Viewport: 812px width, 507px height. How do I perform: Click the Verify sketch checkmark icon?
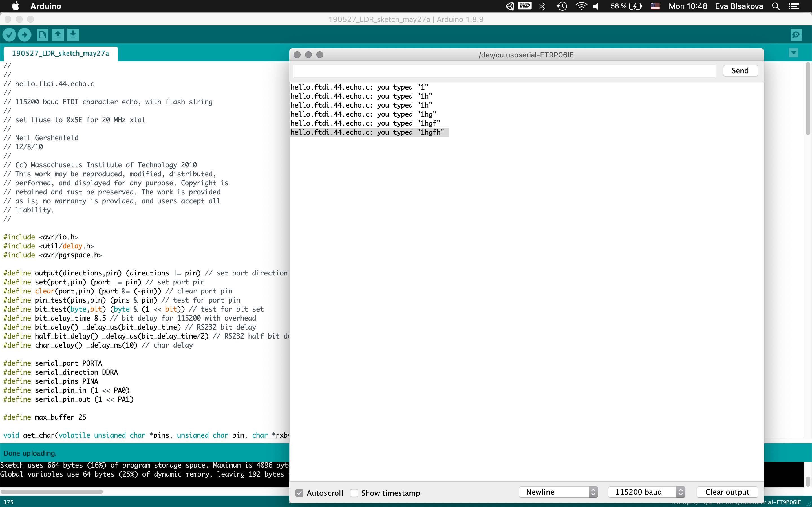(9, 35)
